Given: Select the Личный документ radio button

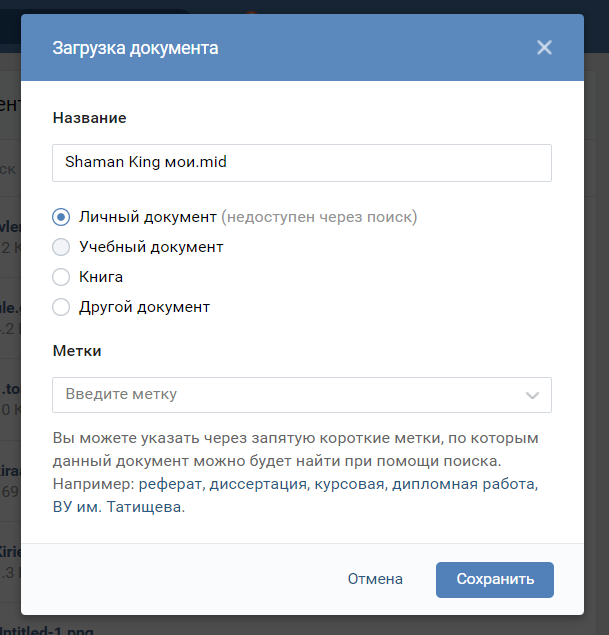Looking at the screenshot, I should click(61, 217).
